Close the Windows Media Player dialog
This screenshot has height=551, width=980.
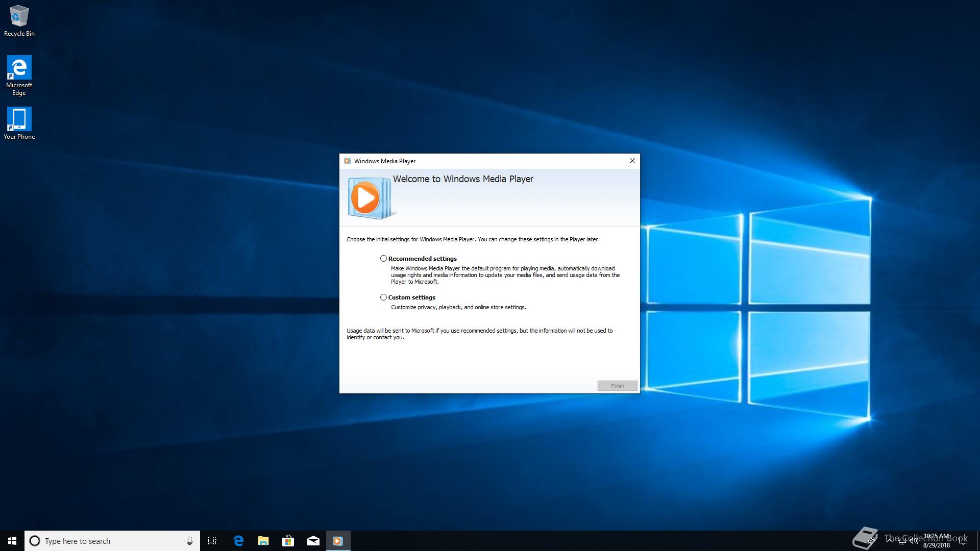[x=632, y=161]
